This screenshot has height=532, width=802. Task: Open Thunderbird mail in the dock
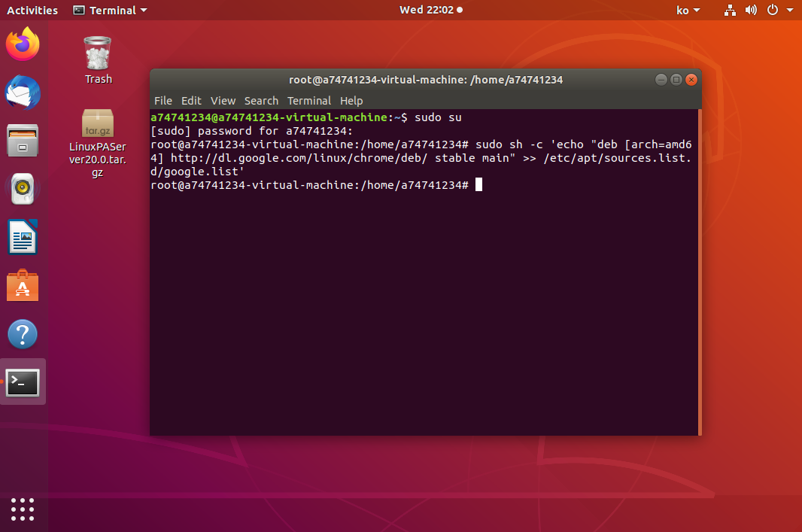pos(23,92)
